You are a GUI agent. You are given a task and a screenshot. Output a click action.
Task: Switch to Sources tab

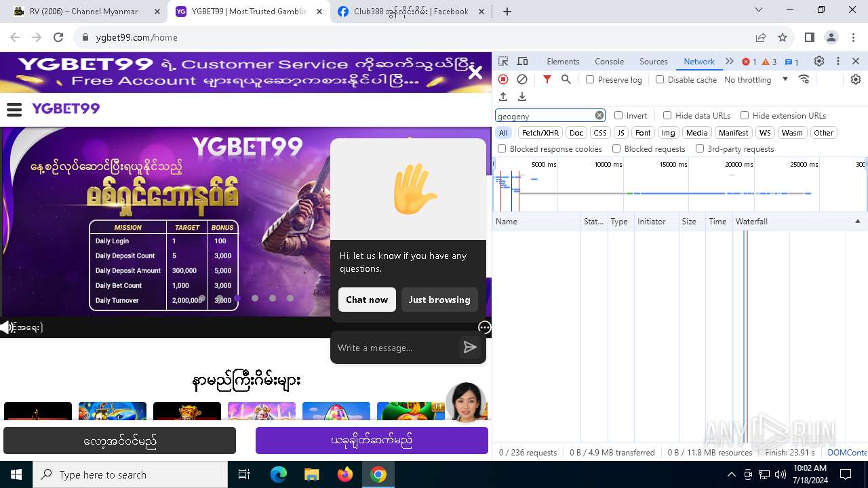[654, 61]
